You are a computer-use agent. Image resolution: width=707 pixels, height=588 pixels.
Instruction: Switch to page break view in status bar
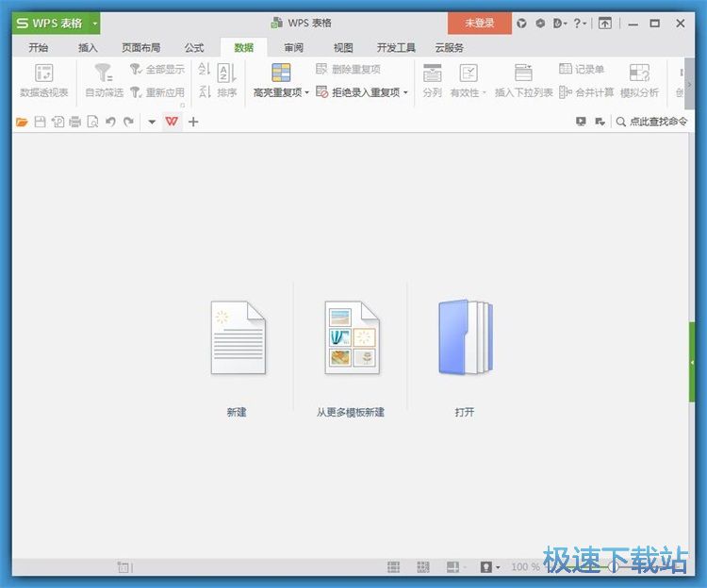tap(423, 566)
